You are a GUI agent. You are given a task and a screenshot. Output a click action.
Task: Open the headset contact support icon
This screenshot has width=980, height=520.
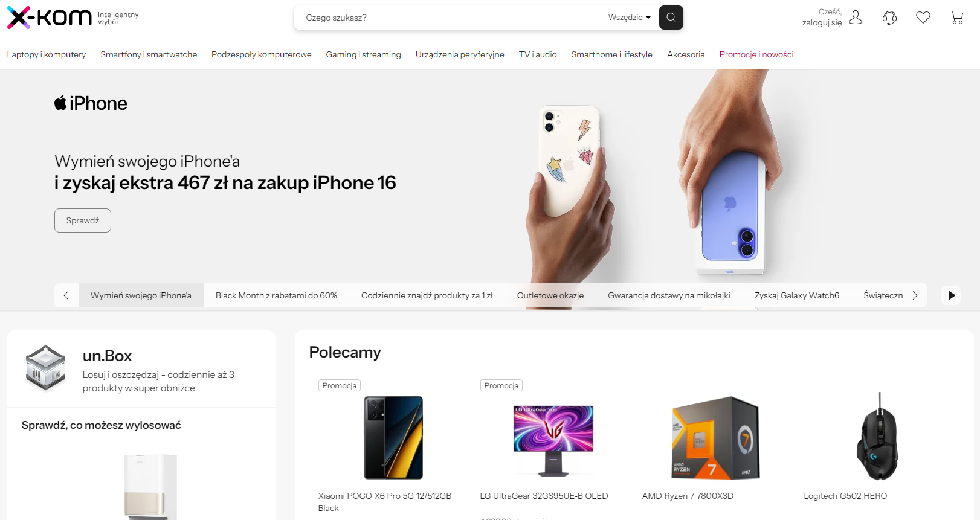[889, 18]
